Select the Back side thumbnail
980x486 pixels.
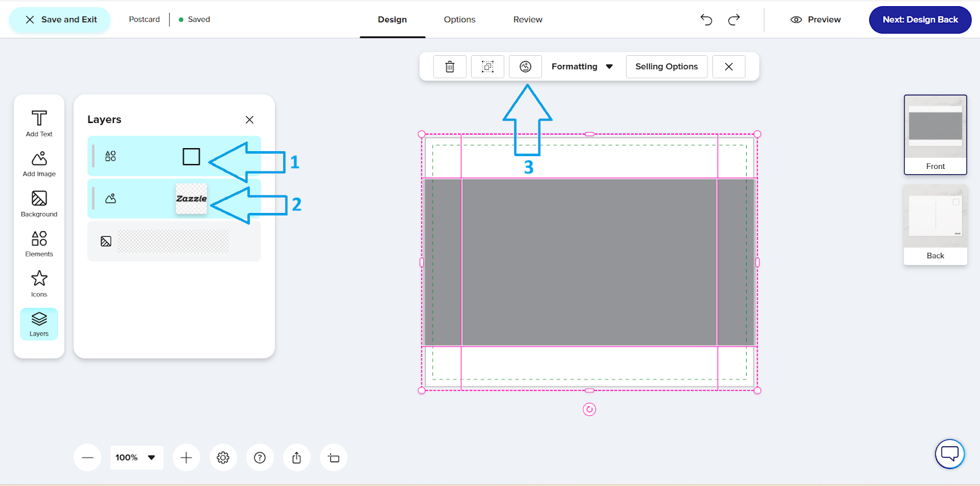click(x=935, y=225)
